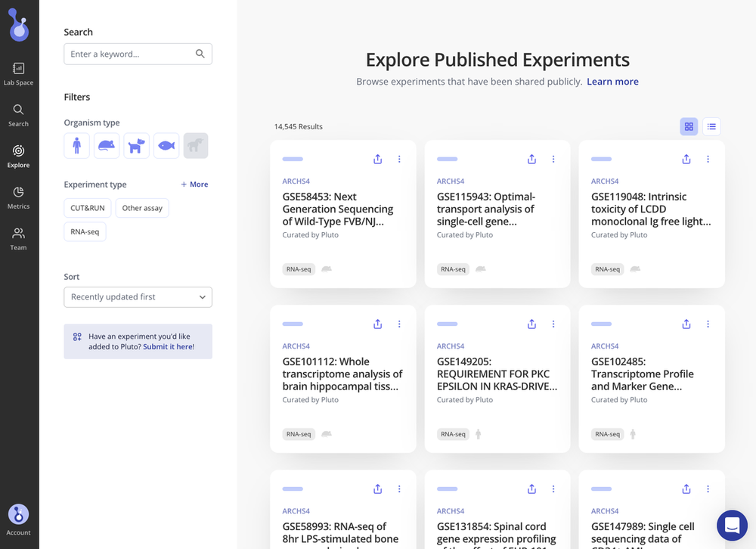The image size is (756, 549).
Task: Expand more experiment types with '+ More'
Action: [194, 185]
